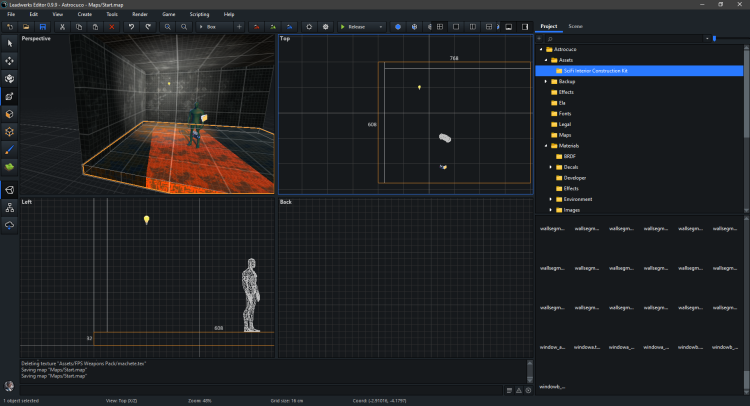Open the Scripting menu
This screenshot has width=750, height=406.
199,15
